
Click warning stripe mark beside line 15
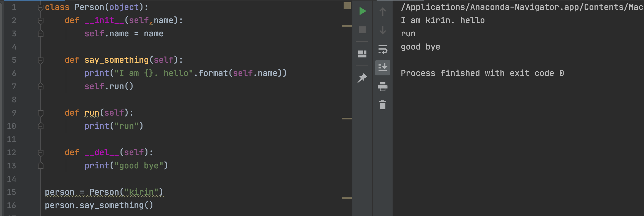pos(347,198)
